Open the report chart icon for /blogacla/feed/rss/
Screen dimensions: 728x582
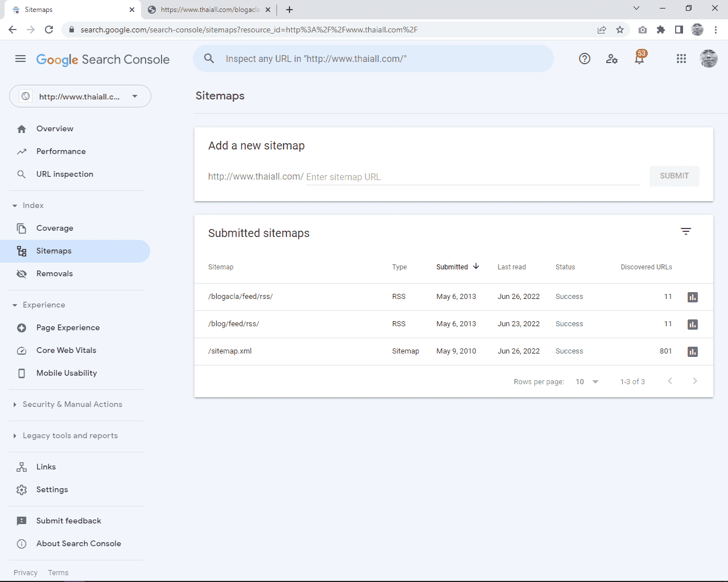pyautogui.click(x=692, y=297)
